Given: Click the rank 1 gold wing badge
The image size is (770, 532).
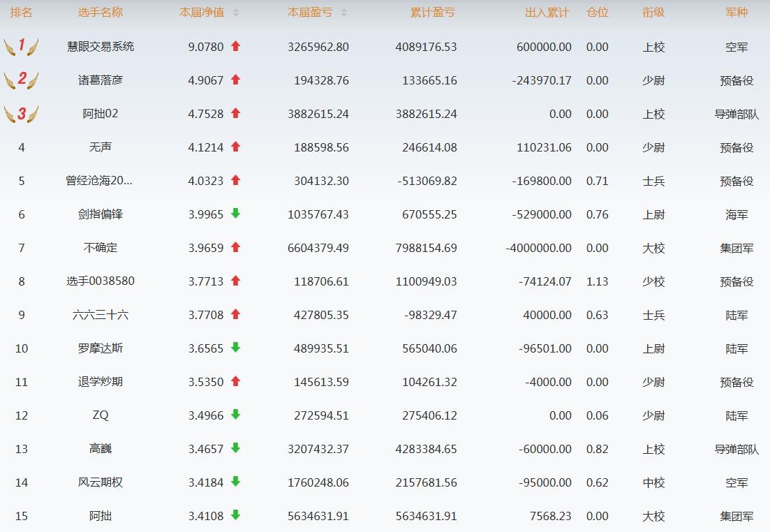Looking at the screenshot, I should click(x=21, y=47).
